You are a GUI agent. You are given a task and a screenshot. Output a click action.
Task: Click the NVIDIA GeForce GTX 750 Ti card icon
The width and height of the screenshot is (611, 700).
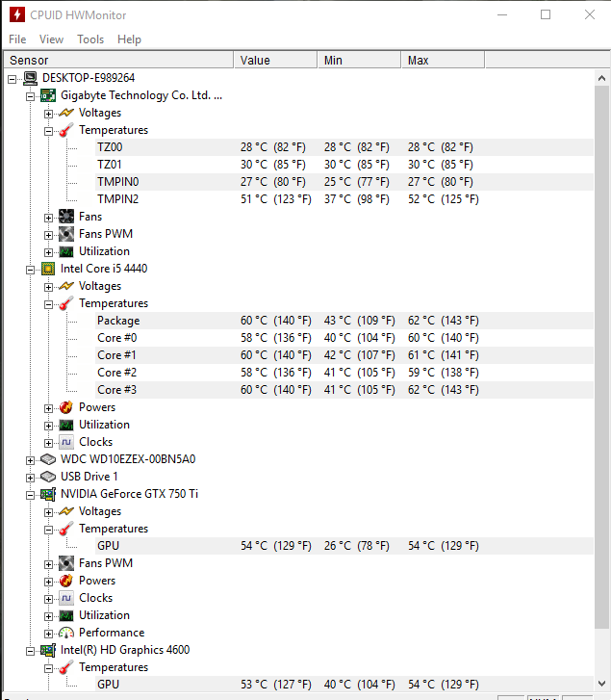point(48,494)
